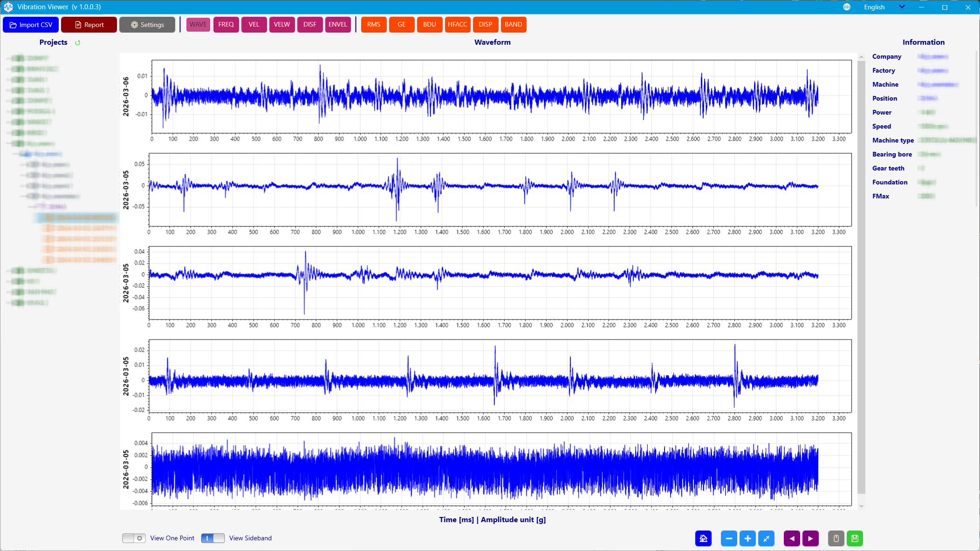Click the green save disk icon
Viewport: 980px width, 551px height.
855,538
